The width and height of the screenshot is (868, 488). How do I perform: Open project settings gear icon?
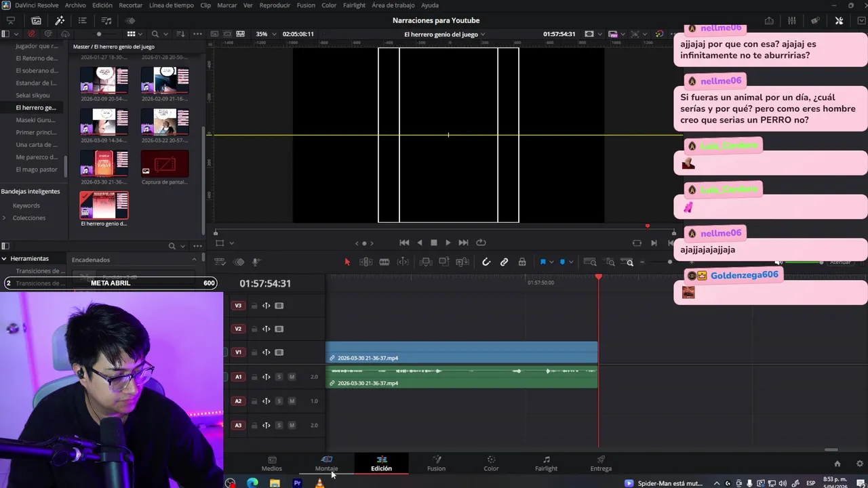[860, 464]
